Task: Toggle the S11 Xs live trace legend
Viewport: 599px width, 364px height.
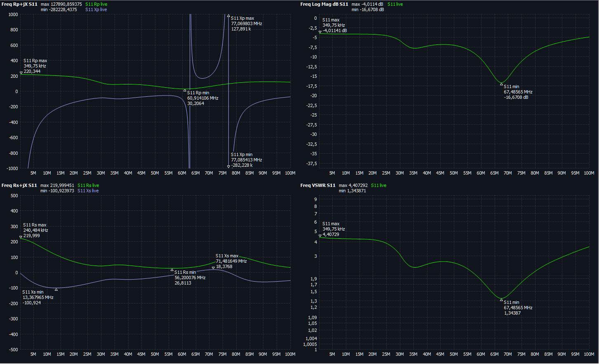Action: 88,191
